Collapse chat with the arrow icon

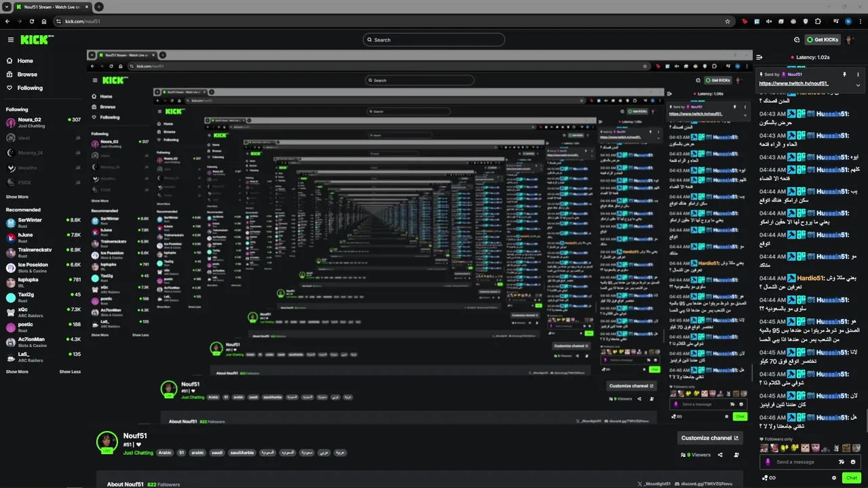pos(759,58)
